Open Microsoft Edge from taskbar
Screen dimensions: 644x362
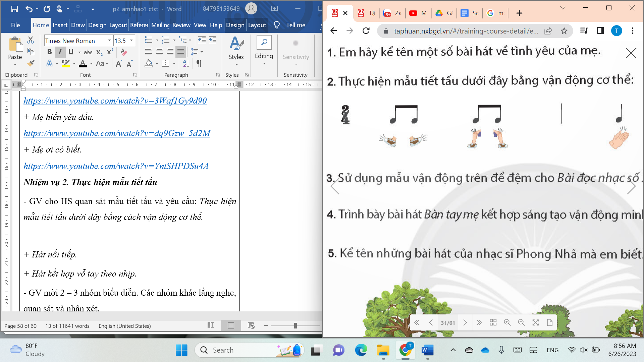pos(361,350)
